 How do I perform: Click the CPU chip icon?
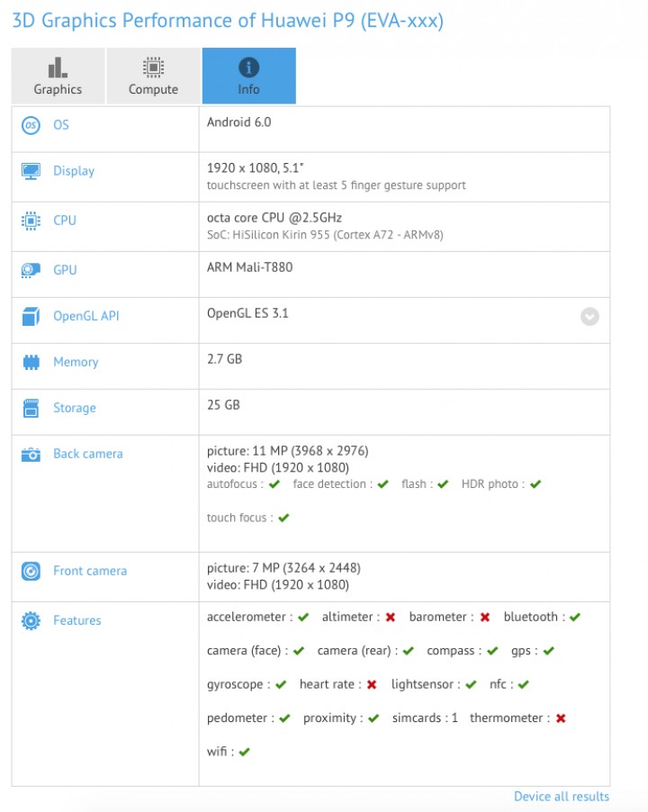coord(31,221)
